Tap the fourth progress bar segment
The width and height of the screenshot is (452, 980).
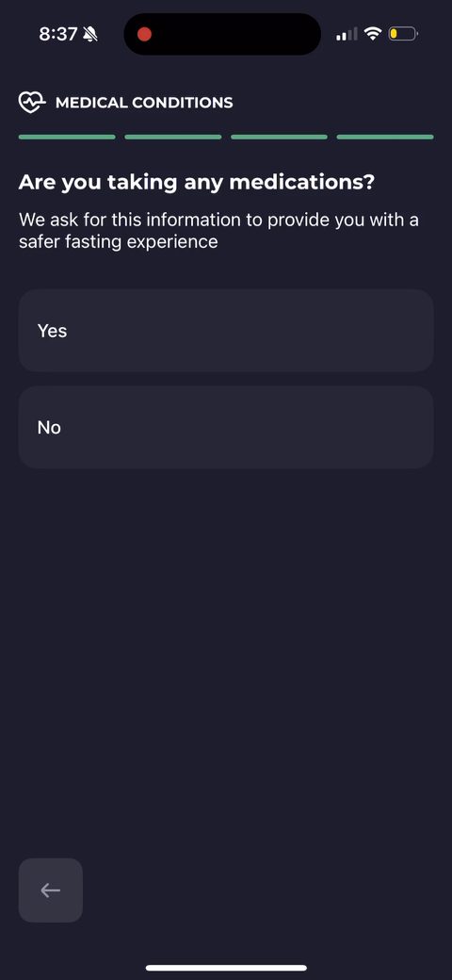[x=385, y=137]
